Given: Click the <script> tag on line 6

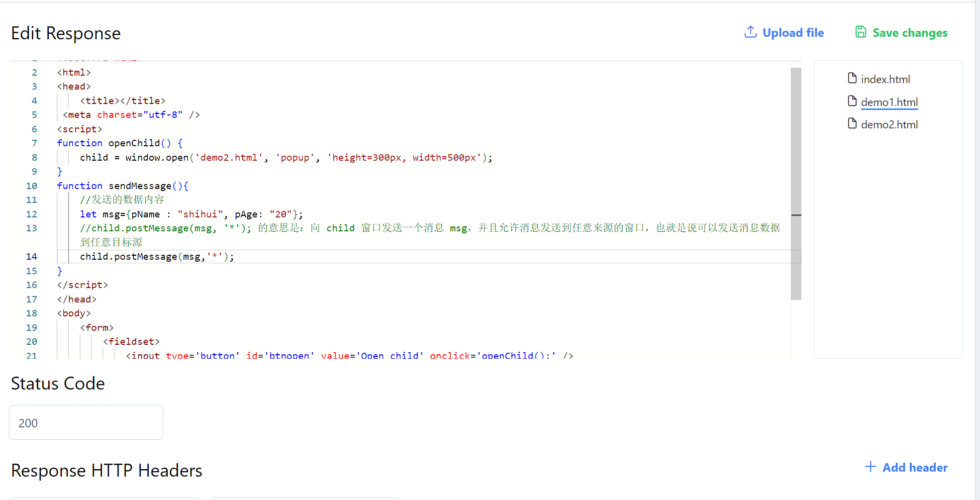Looking at the screenshot, I should [x=80, y=129].
